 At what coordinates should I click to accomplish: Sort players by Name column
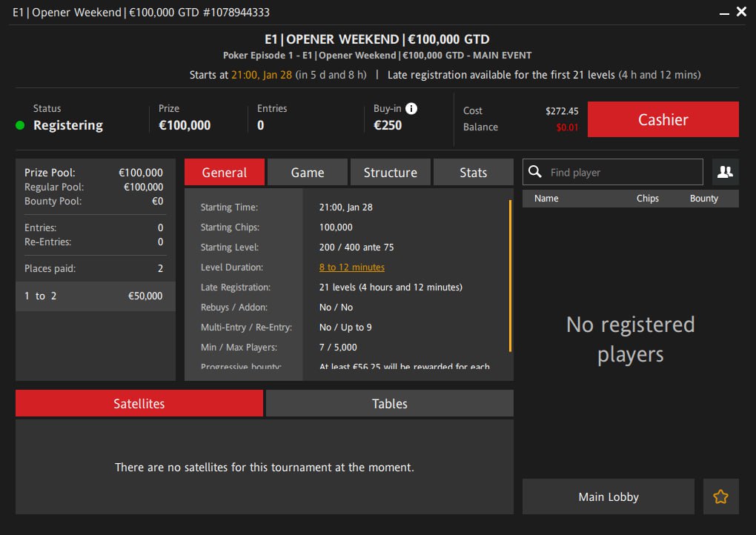[x=546, y=198]
